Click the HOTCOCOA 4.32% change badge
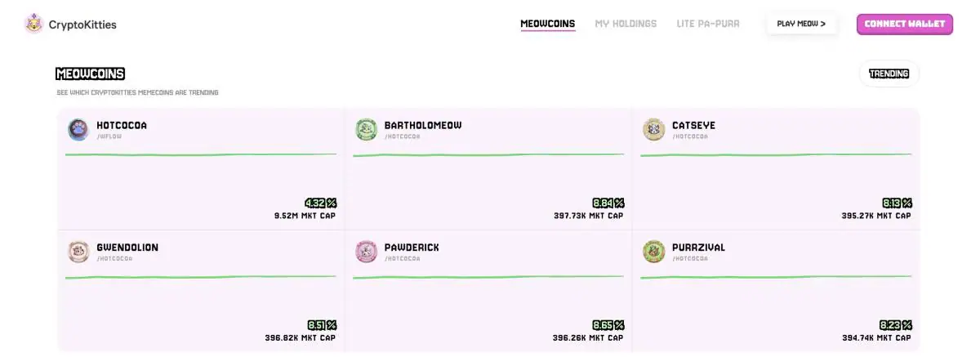 (x=320, y=203)
